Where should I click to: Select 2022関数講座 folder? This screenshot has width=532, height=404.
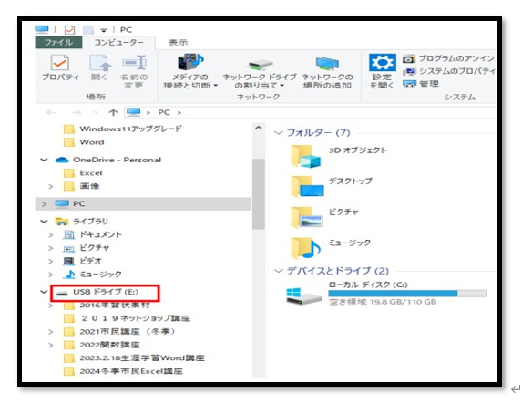pyautogui.click(x=102, y=345)
